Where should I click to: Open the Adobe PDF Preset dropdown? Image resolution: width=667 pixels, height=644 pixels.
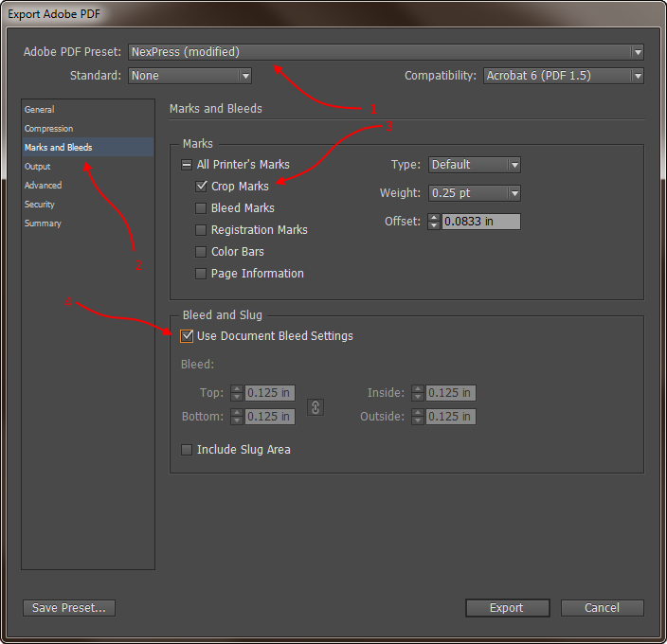[x=386, y=52]
